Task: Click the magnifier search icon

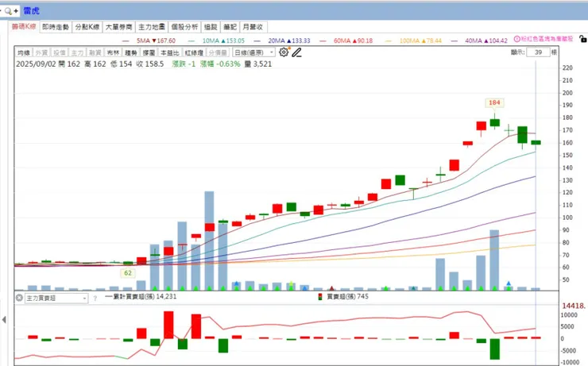Action: [8, 11]
